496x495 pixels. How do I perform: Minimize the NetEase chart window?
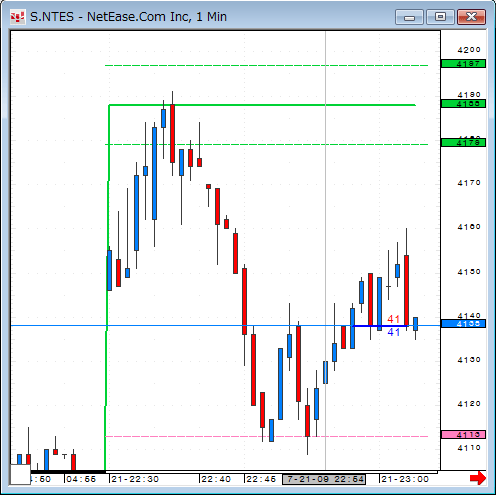[409, 17]
